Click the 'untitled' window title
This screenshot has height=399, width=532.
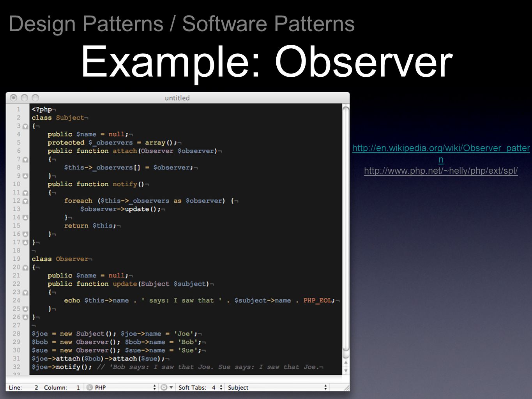177,98
